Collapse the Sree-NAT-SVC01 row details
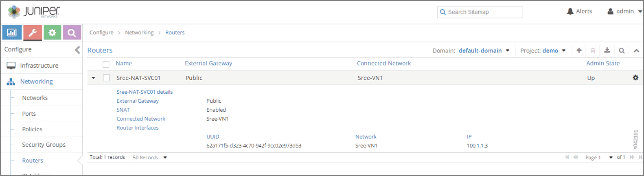644x176 pixels. point(94,78)
